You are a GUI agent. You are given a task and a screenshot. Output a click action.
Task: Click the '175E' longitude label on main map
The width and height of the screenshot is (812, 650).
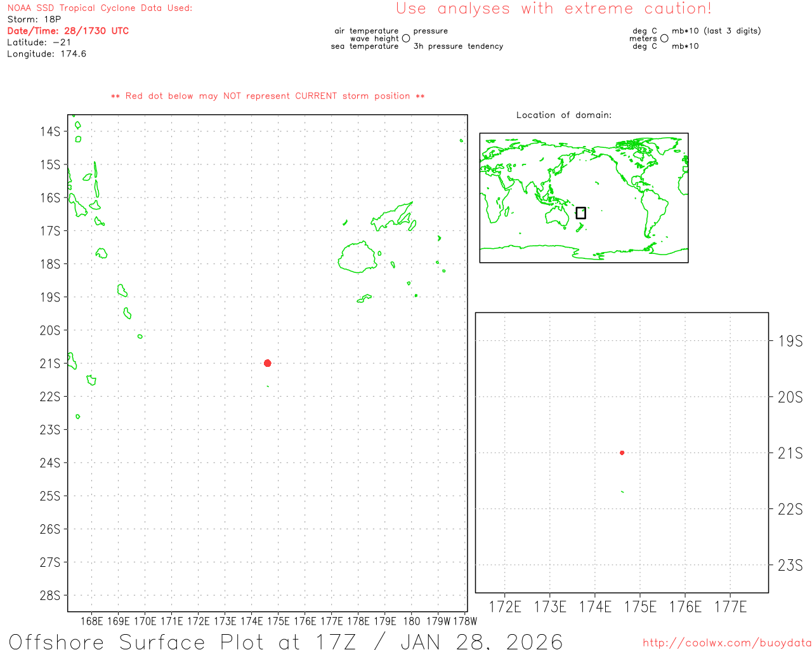coord(278,621)
